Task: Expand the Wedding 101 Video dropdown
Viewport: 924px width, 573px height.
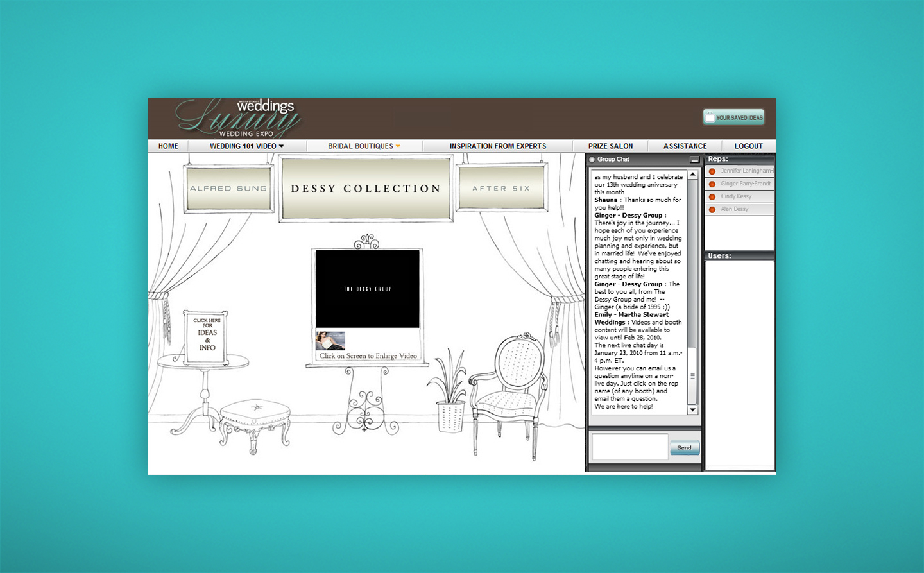Action: (246, 146)
